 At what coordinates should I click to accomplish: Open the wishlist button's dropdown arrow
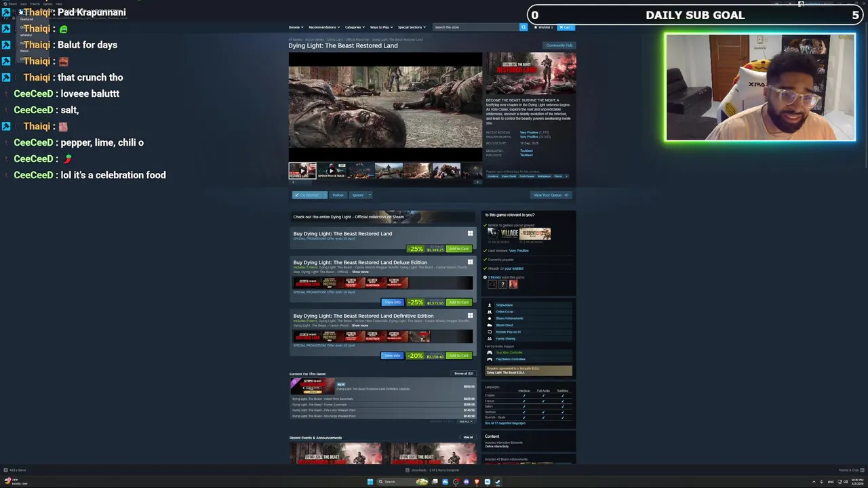[x=325, y=195]
